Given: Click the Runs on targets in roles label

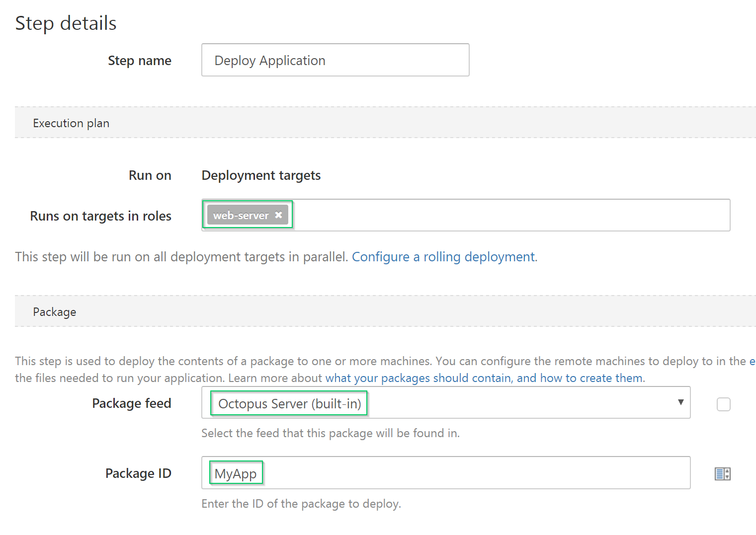Looking at the screenshot, I should pos(100,216).
